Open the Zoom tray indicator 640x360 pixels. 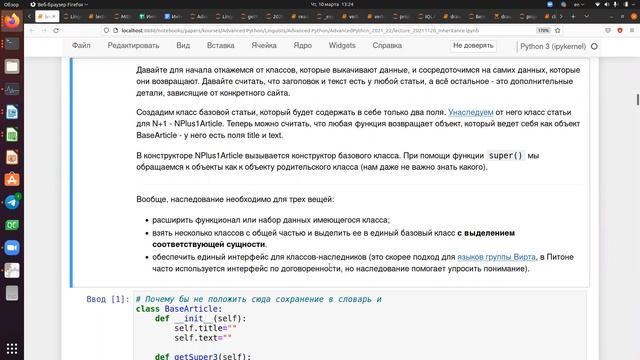point(550,4)
